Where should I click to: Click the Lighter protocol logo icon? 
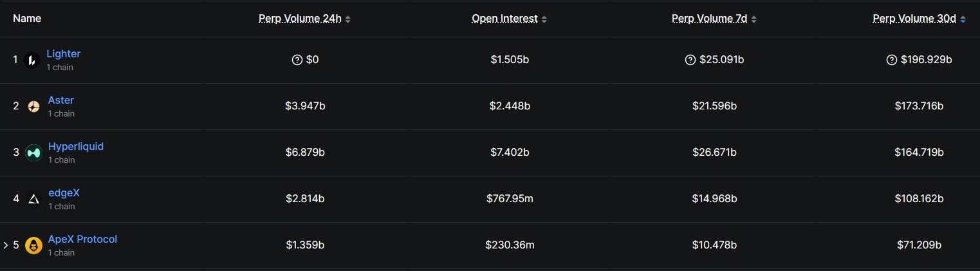pos(32,60)
